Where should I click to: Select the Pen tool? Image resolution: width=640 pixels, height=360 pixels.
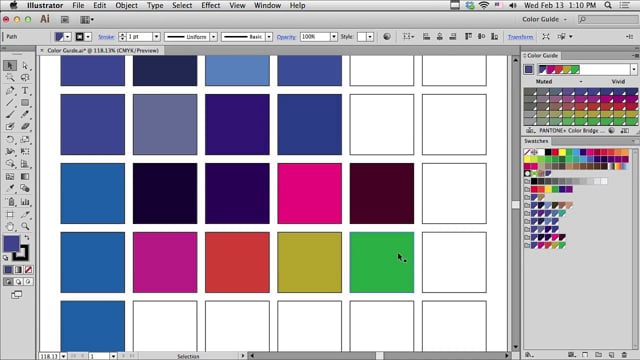point(10,90)
